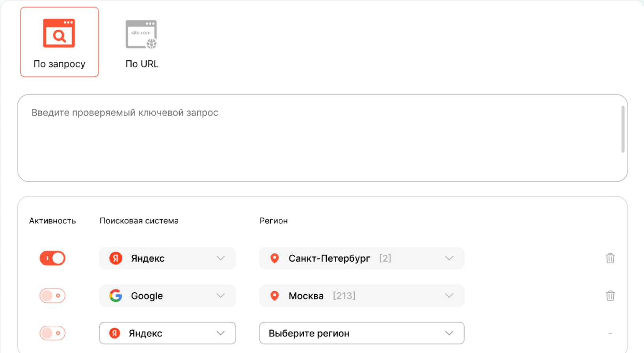Image resolution: width=644 pixels, height=353 pixels.
Task: Click the chevron arrow in Москва dropdown
Action: pyautogui.click(x=449, y=296)
